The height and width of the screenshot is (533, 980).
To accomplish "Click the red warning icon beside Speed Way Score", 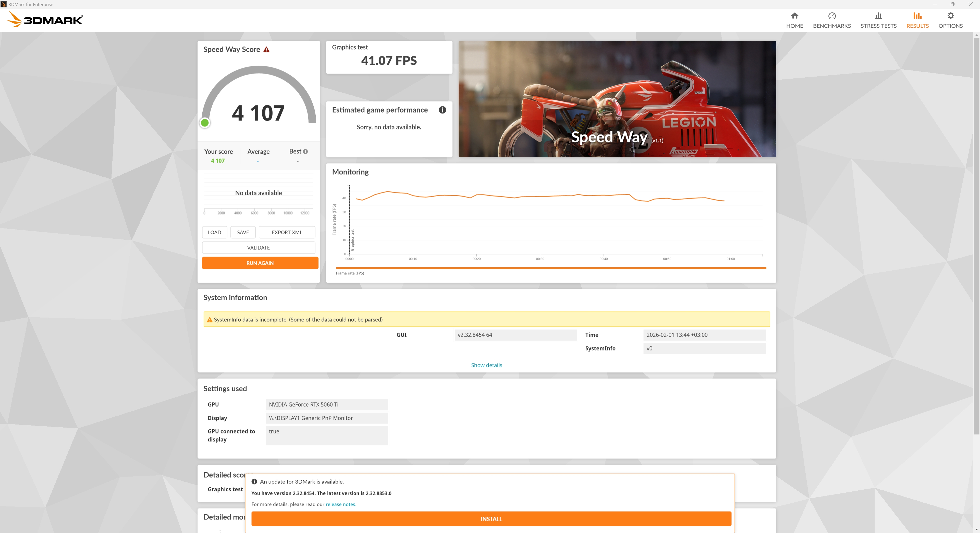I will pos(266,50).
